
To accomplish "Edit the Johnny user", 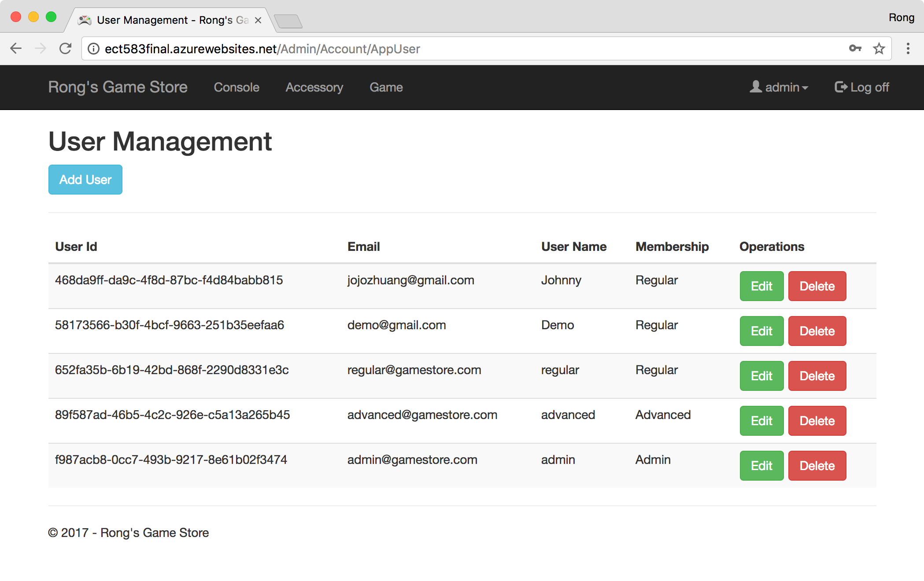I will 761,286.
